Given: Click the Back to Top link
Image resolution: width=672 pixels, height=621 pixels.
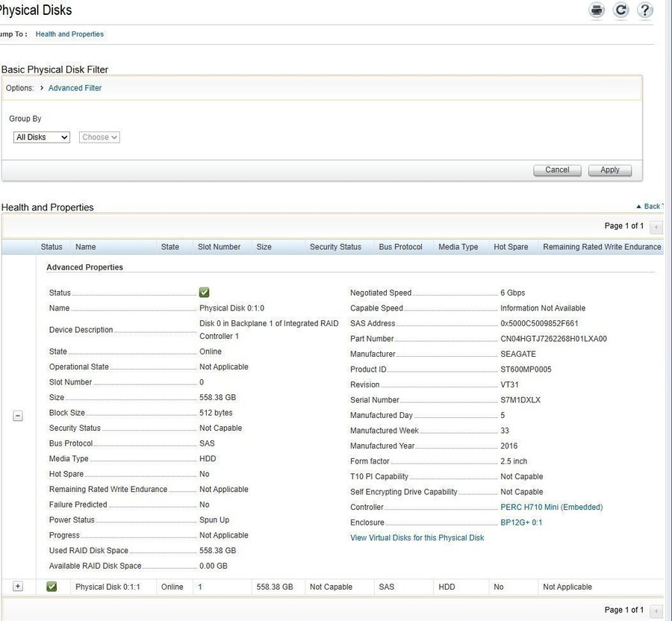Looking at the screenshot, I should click(649, 206).
